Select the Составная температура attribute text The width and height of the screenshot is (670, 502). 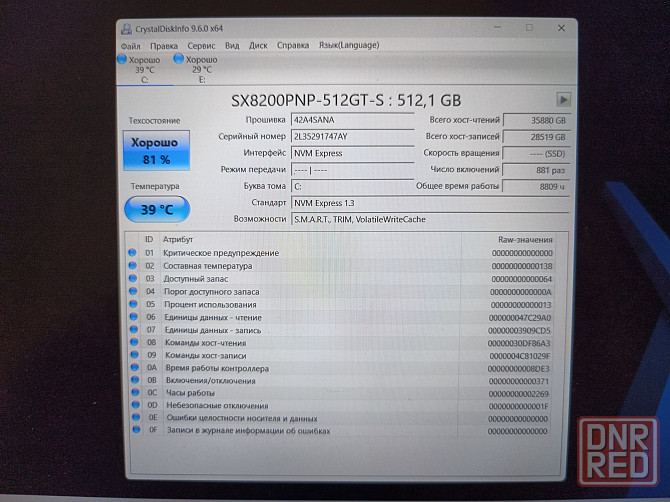[208, 266]
